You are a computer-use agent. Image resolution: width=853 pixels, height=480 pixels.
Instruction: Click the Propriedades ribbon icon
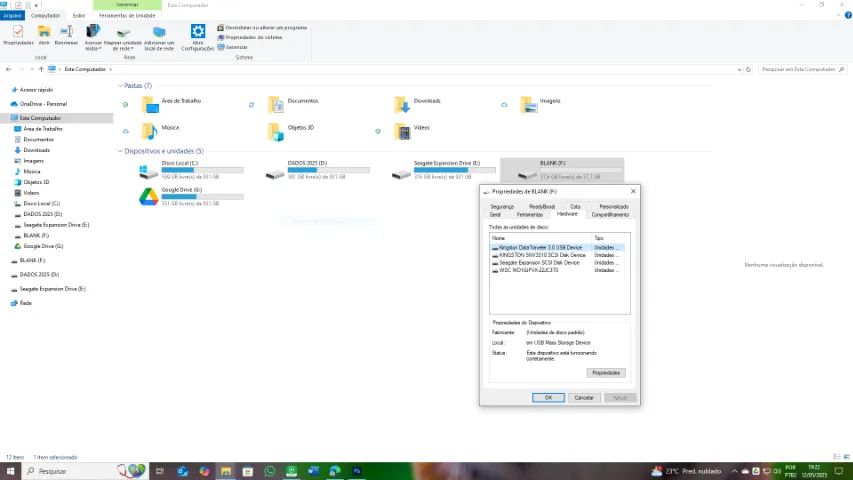point(18,35)
